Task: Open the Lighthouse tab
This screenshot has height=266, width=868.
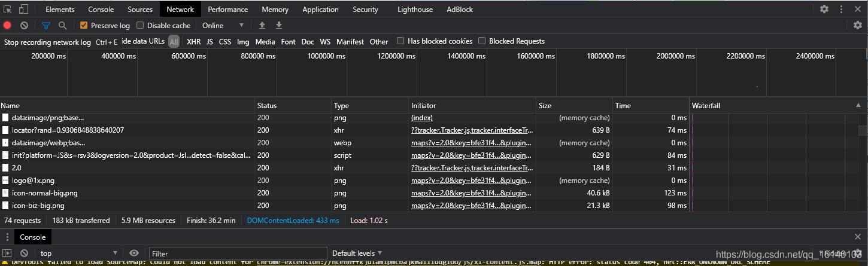Action: point(415,9)
